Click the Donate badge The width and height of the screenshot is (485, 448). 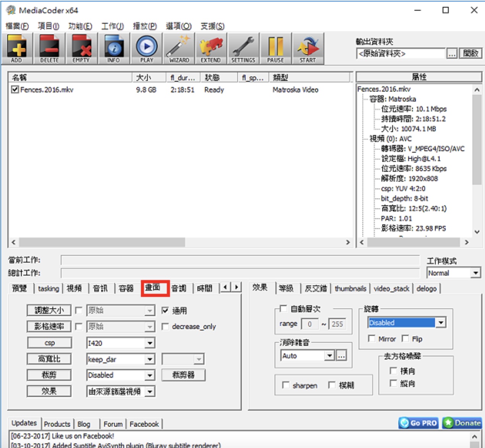[x=462, y=423]
